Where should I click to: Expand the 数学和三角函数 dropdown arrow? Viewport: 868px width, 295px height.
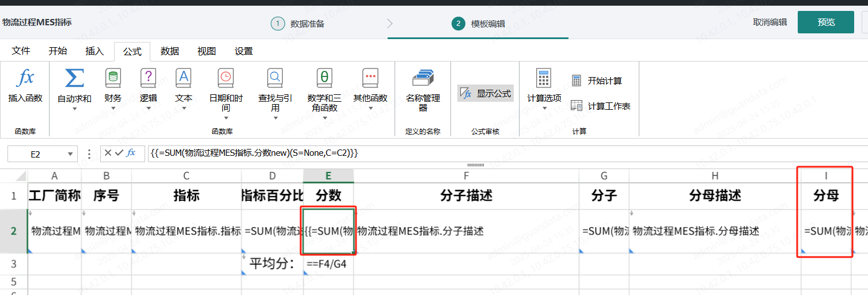click(324, 118)
